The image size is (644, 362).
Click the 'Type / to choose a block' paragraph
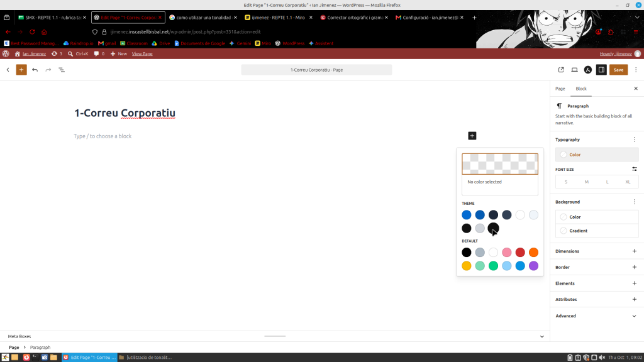[103, 136]
